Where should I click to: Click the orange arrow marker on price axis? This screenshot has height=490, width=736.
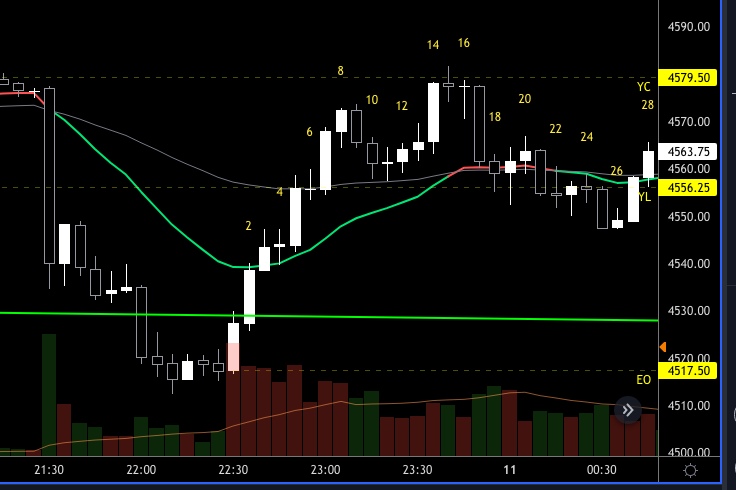coord(663,347)
